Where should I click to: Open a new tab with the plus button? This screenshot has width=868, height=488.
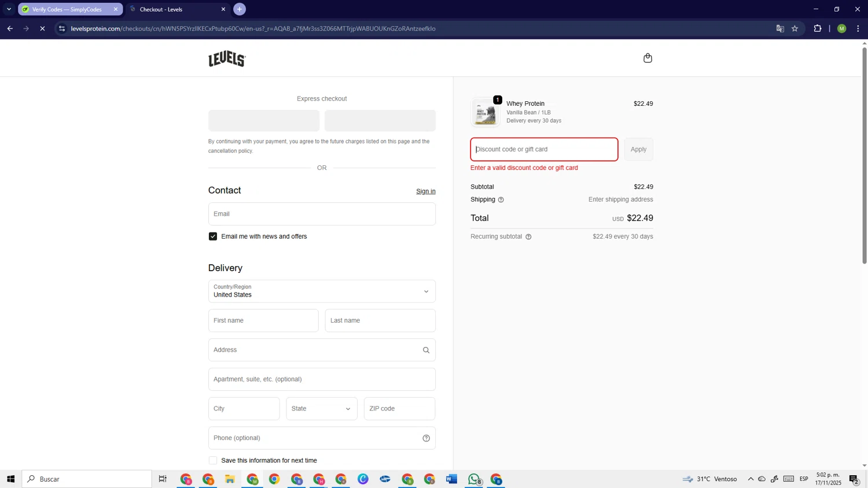click(240, 9)
